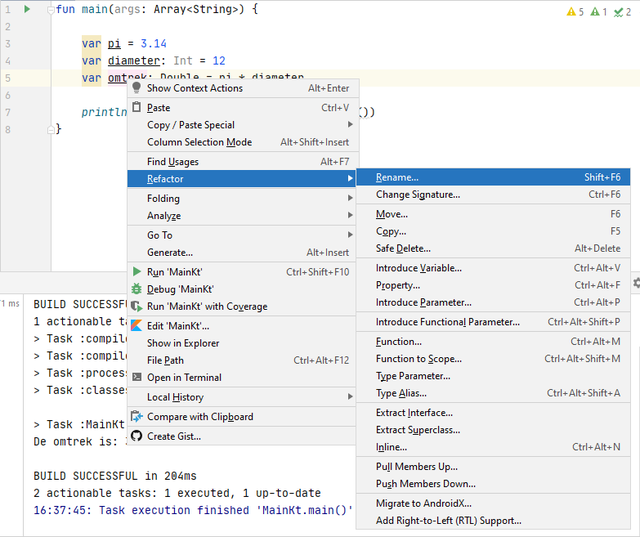
Task: Click the lightbulb Show Context Actions icon
Action: click(137, 88)
